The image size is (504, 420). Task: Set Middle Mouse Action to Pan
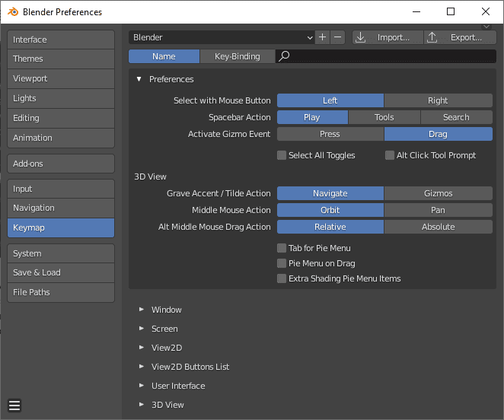(438, 210)
